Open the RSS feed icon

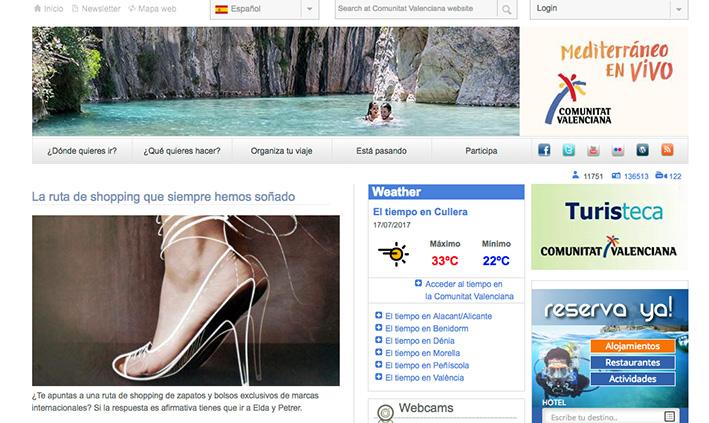667,150
